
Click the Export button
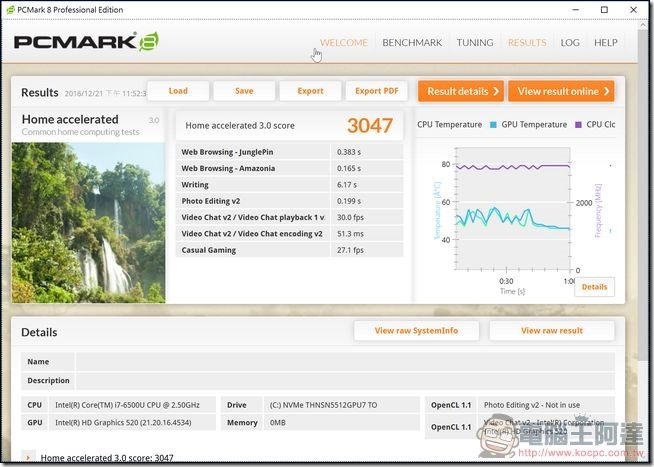pyautogui.click(x=310, y=91)
